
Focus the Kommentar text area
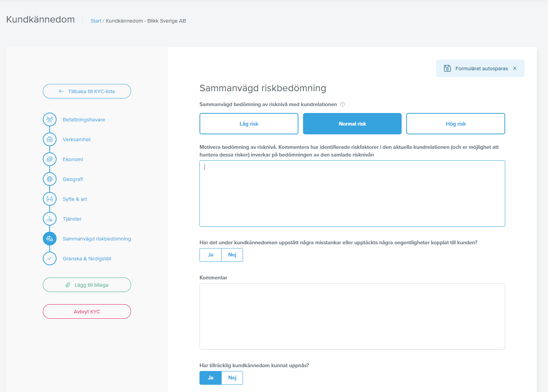click(x=352, y=316)
